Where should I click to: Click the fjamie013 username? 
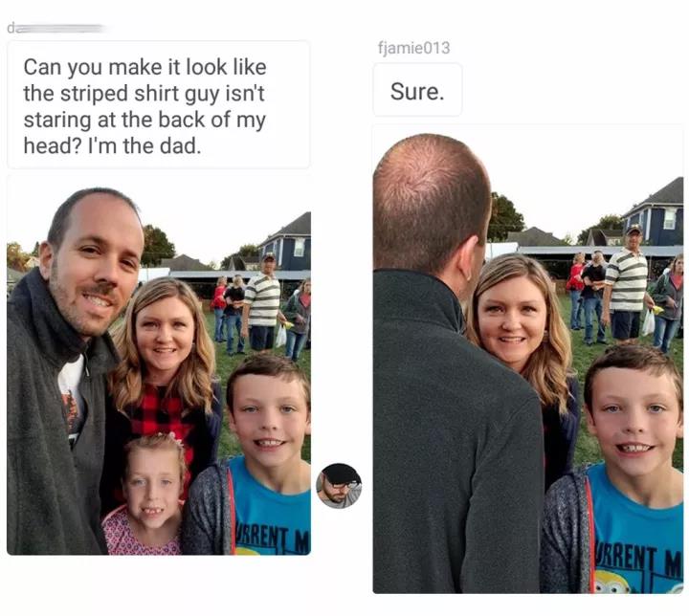(414, 48)
